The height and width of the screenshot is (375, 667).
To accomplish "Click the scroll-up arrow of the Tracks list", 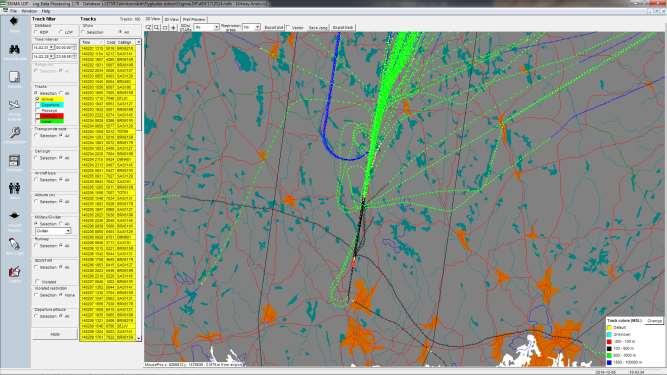I will click(138, 42).
